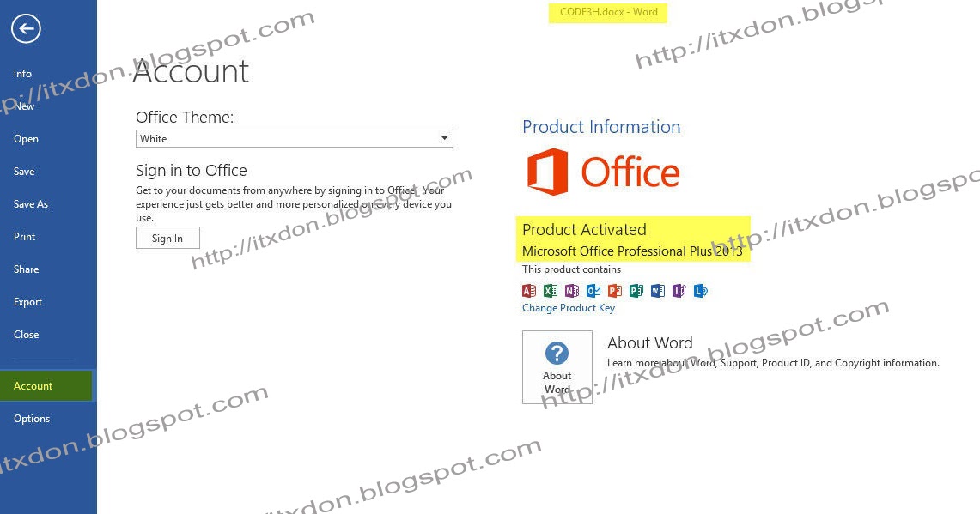This screenshot has width=980, height=514.
Task: Click the Excel product icon
Action: point(551,290)
